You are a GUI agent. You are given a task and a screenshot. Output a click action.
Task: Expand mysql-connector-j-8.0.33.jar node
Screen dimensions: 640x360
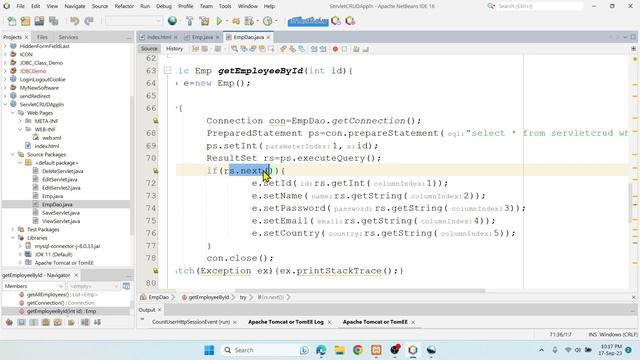20,246
